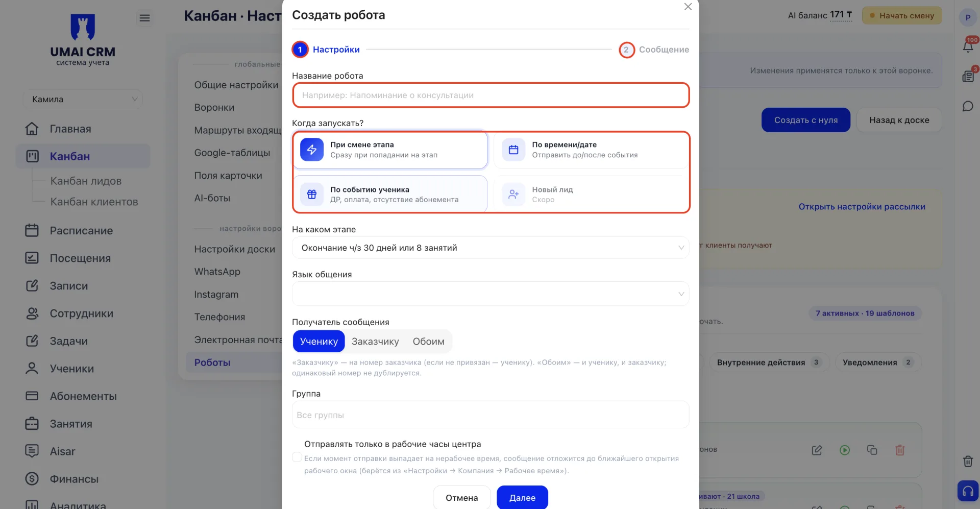The height and width of the screenshot is (509, 980).
Task: Open the chat bubble icon in right rail
Action: click(968, 106)
